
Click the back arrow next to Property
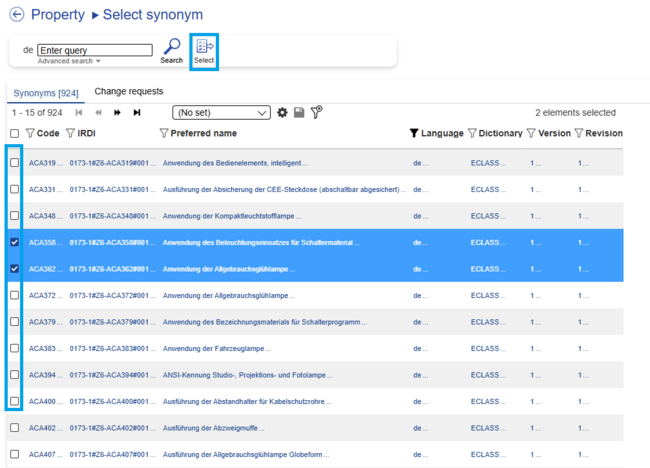click(16, 15)
